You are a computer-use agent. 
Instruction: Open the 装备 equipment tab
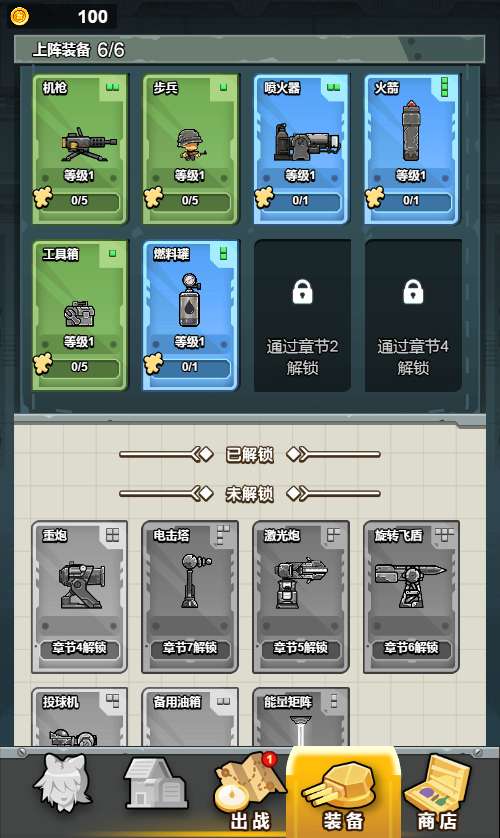[x=343, y=792]
